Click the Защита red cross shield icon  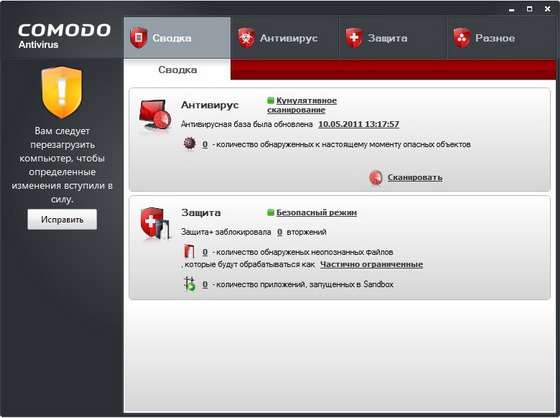pyautogui.click(x=354, y=38)
